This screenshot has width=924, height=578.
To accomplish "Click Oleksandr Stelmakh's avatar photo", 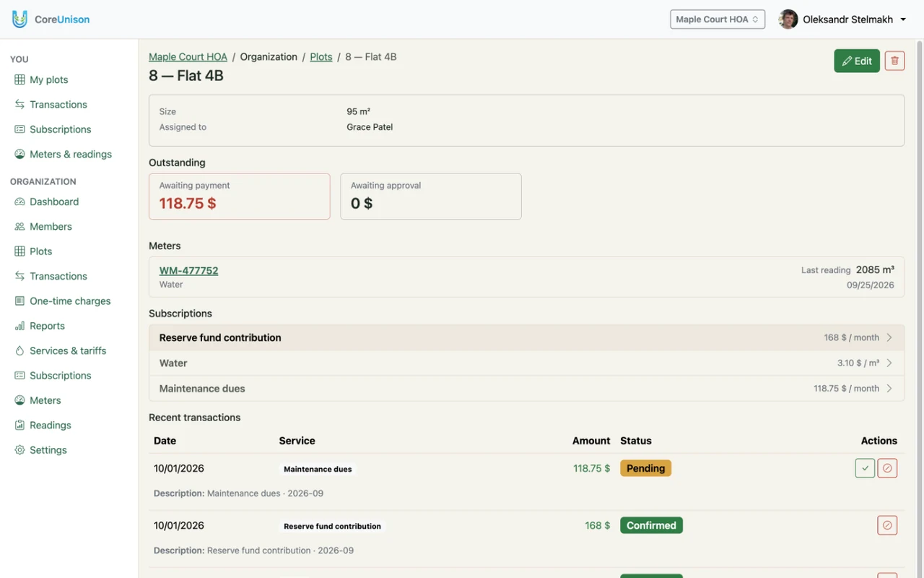I will click(788, 20).
